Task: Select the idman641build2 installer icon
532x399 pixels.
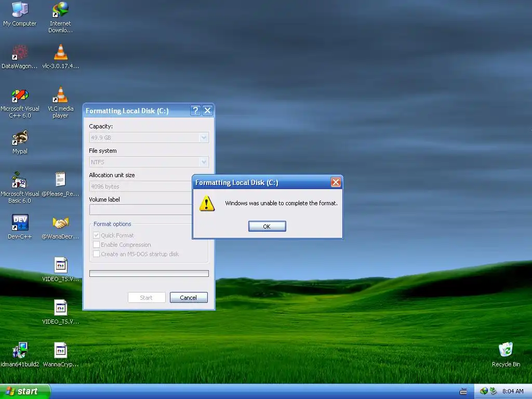Action: (x=20, y=354)
